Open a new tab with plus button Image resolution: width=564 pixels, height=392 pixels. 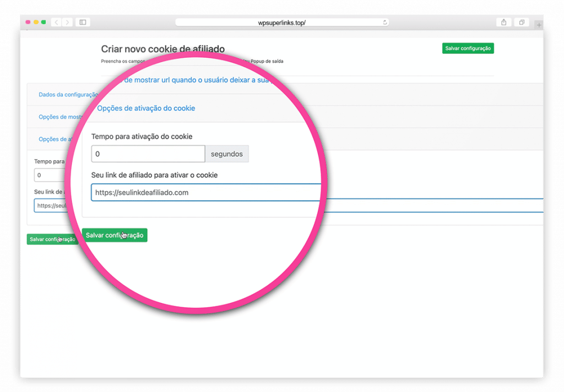[x=539, y=25]
